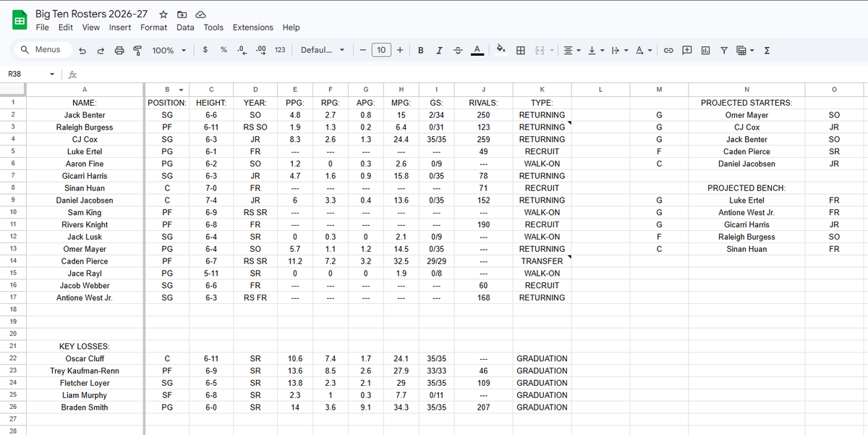Open the Format menu
Viewport: 868px width, 435px height.
click(153, 28)
